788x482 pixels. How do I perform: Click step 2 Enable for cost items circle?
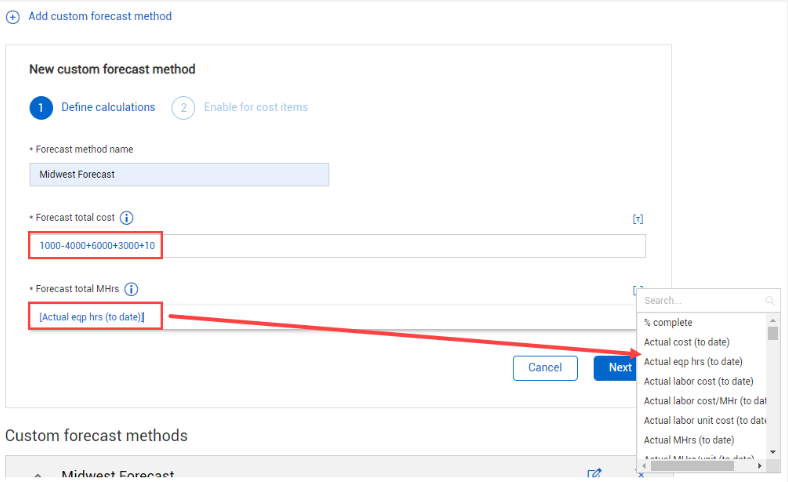click(183, 108)
